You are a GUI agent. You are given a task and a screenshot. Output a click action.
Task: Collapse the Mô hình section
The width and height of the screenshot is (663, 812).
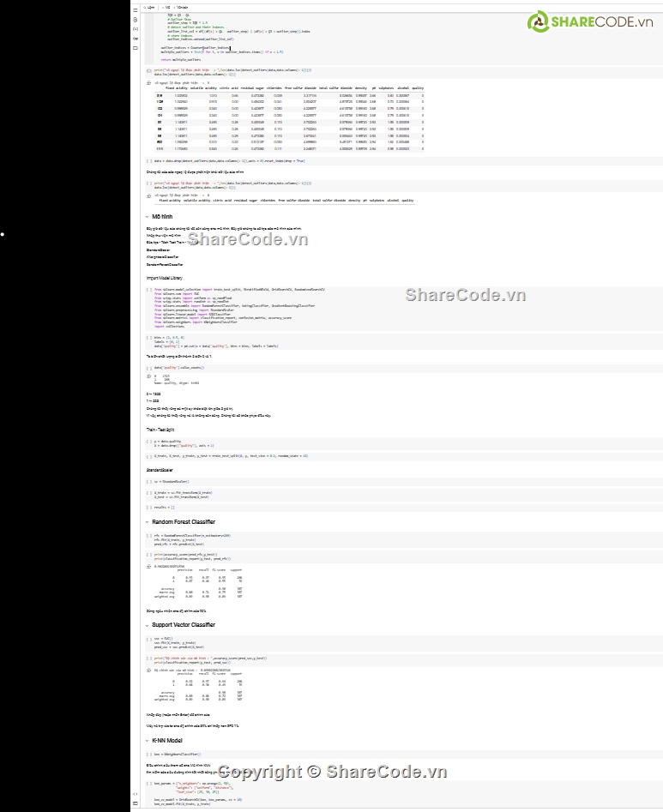[x=146, y=217]
